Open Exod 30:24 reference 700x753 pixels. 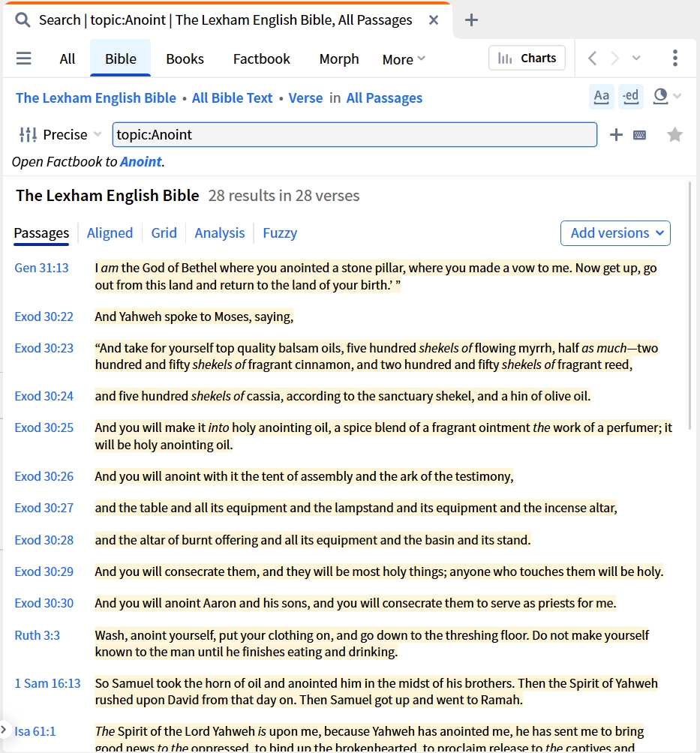[44, 396]
